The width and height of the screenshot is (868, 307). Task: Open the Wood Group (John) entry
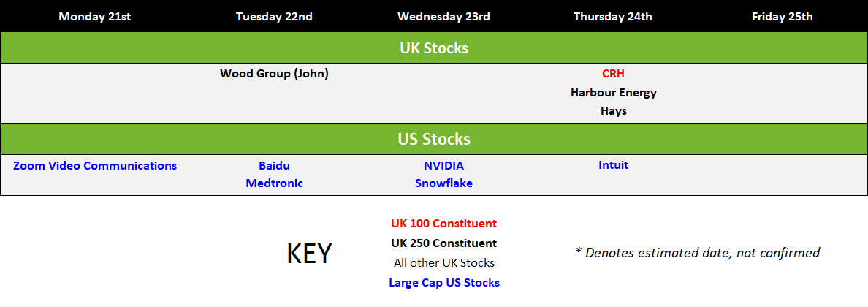pos(274,74)
